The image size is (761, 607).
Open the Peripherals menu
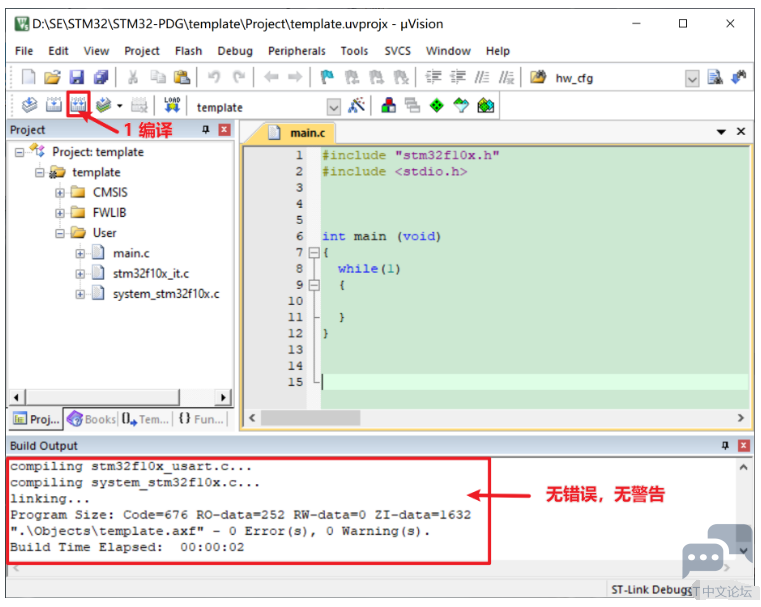(297, 51)
